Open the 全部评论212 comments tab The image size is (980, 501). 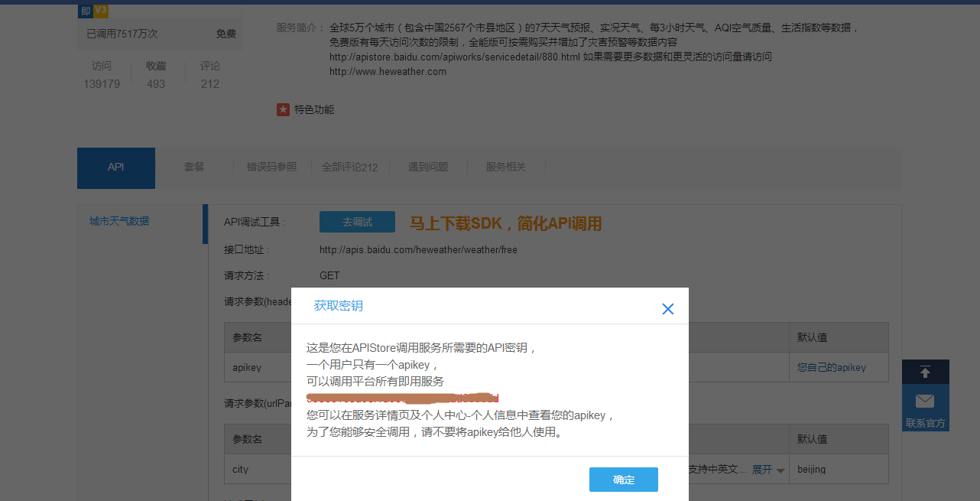pos(350,168)
